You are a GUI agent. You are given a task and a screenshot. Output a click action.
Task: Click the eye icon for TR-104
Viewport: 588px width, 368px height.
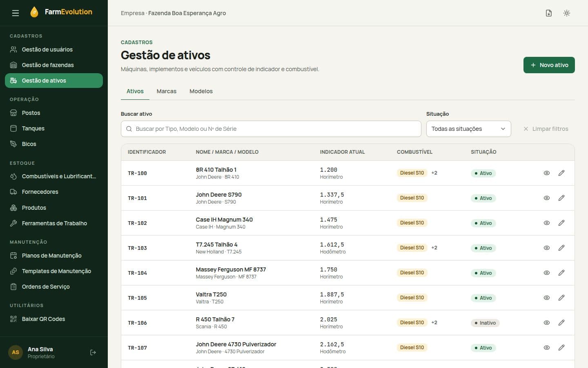pos(547,273)
